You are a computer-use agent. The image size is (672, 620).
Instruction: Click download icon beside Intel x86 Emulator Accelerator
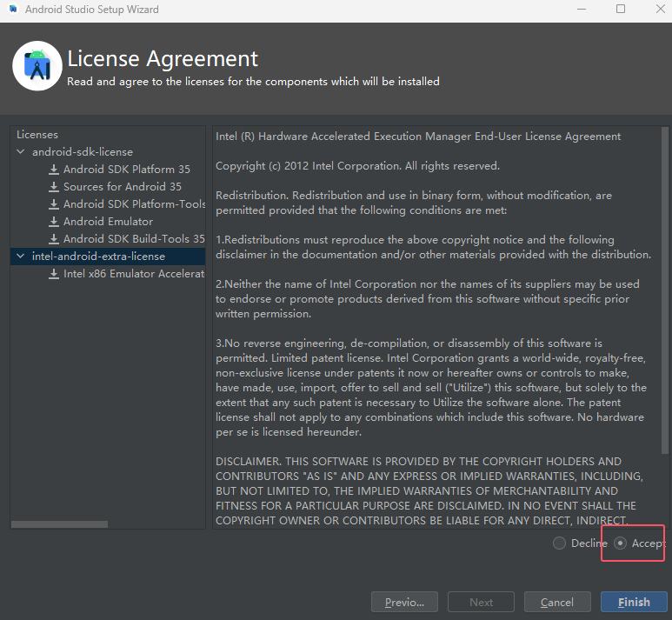click(54, 274)
